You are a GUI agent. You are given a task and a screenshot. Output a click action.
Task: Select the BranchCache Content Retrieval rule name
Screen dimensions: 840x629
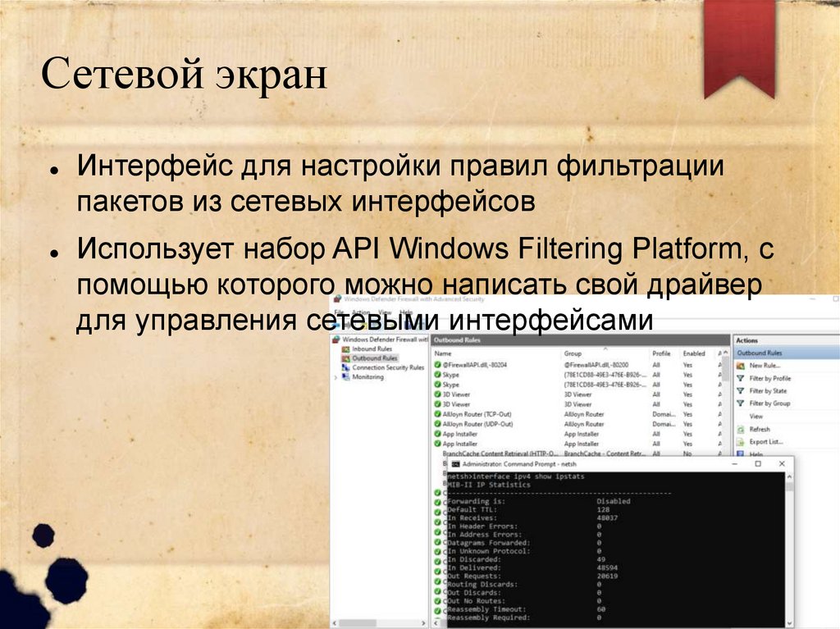(x=500, y=454)
